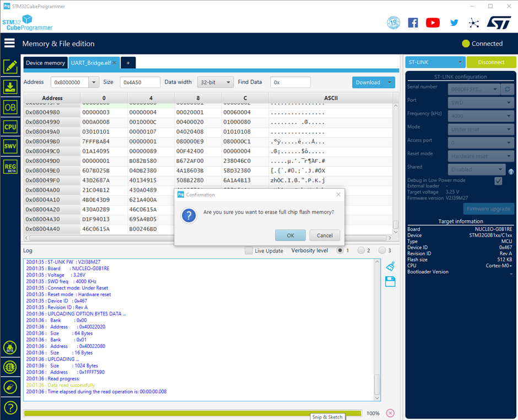518x420 pixels.
Task: Select verbosity level 3 radio button
Action: pos(382,250)
